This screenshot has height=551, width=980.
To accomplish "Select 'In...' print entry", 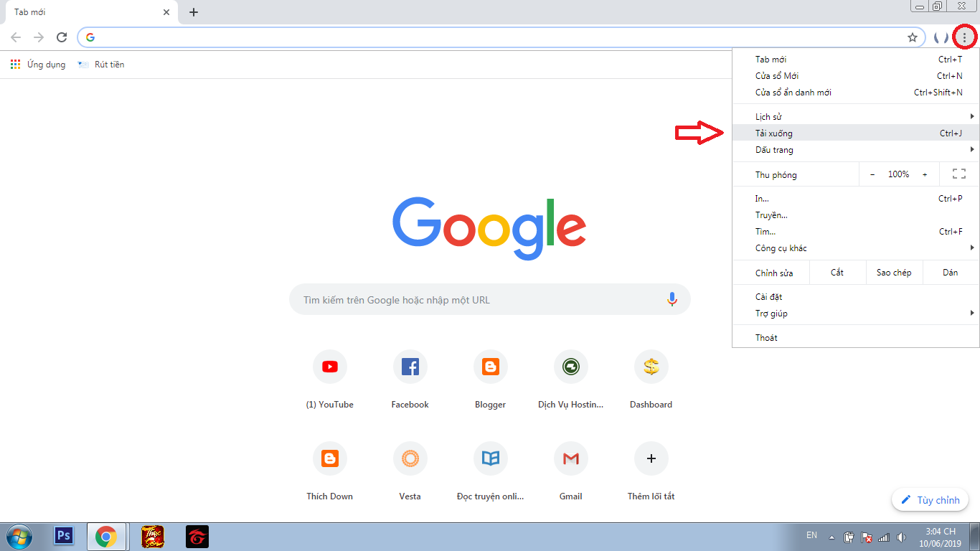I will (x=856, y=199).
